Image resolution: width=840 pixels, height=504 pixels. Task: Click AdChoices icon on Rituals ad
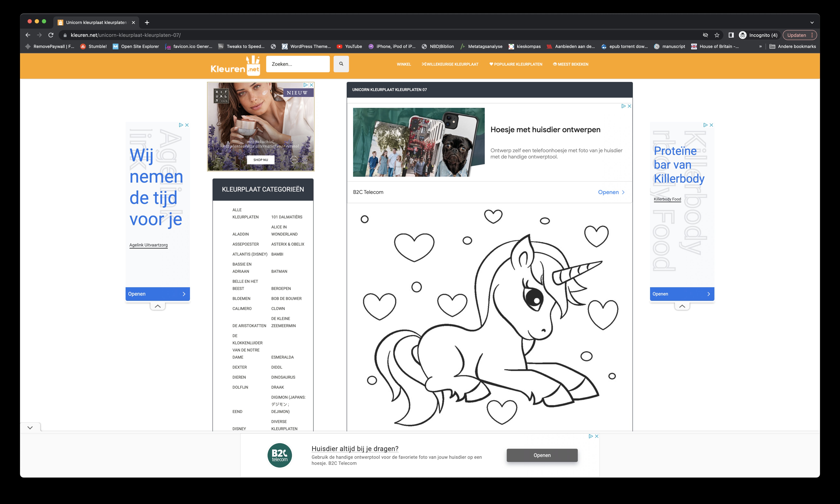click(306, 85)
